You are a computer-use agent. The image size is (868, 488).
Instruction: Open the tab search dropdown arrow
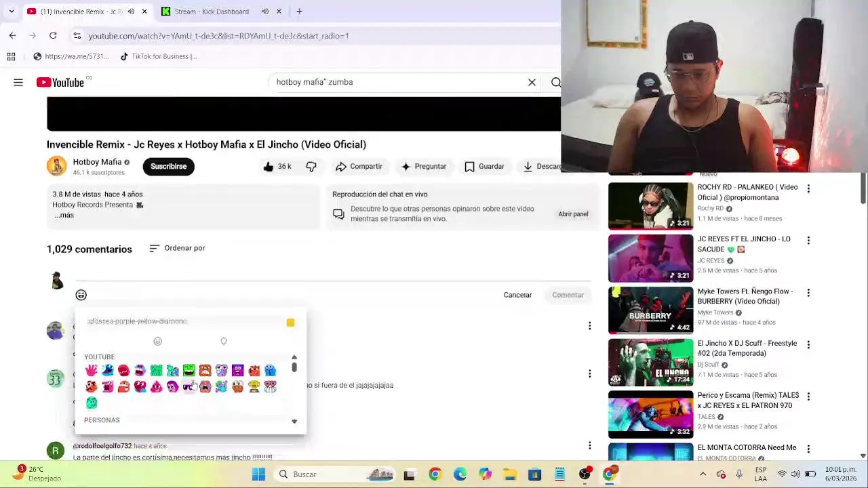(12, 12)
